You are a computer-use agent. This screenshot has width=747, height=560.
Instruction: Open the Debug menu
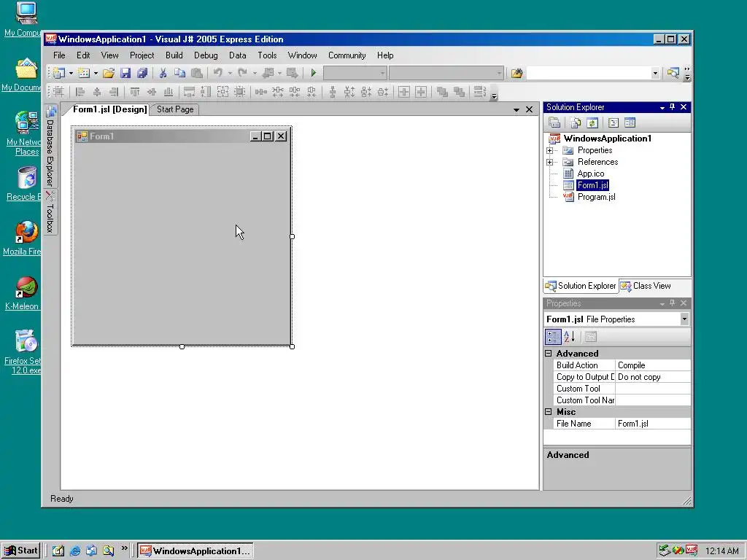[206, 55]
